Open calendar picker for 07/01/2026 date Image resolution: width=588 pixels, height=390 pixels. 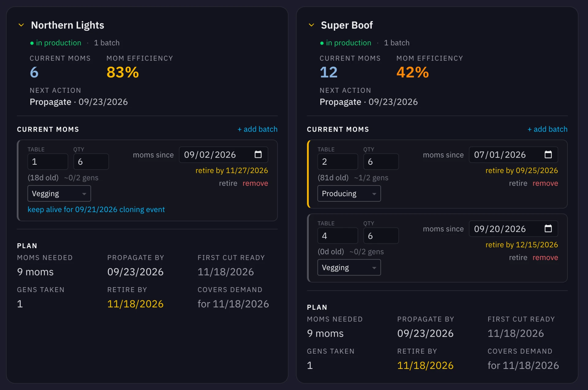click(548, 155)
